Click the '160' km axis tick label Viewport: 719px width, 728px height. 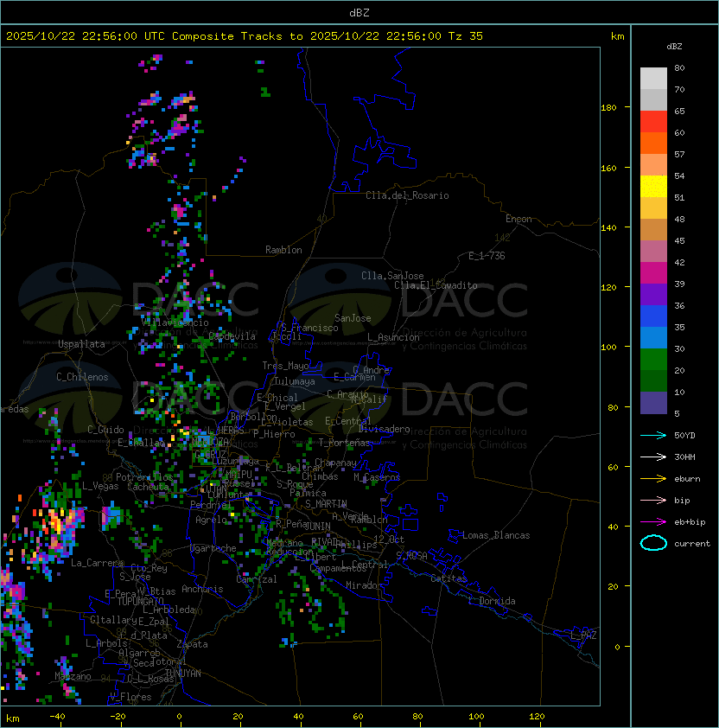coord(608,168)
